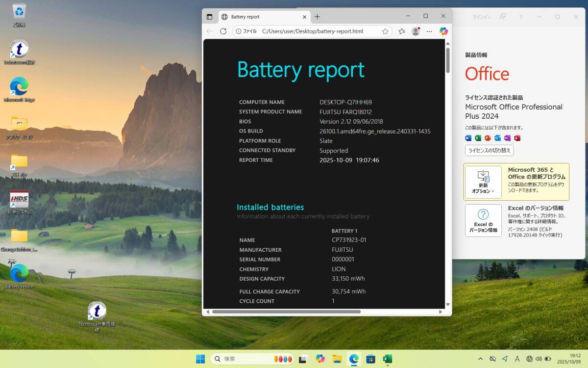Open Edge favorites list icon

click(x=402, y=31)
